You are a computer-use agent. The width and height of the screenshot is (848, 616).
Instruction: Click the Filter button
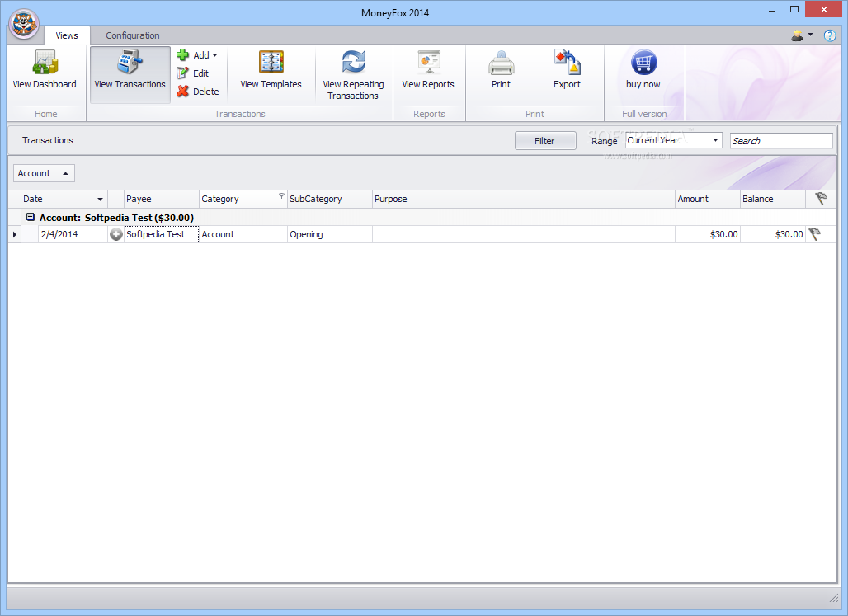(x=545, y=141)
